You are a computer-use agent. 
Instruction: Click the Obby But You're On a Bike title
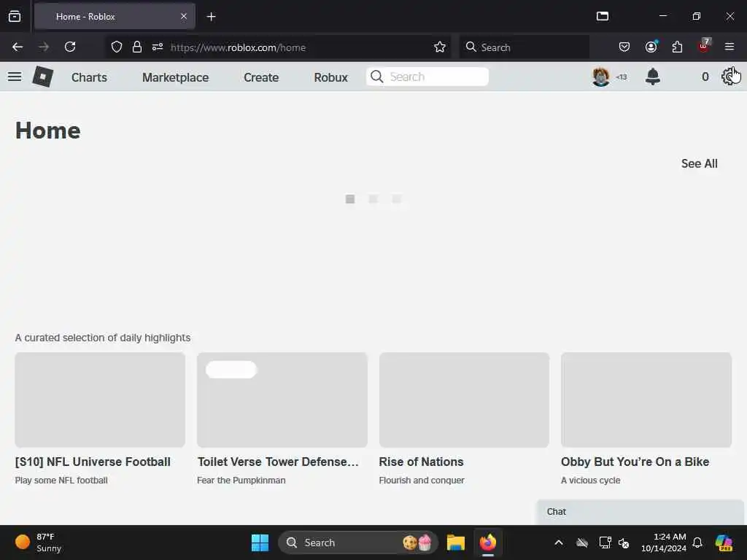pos(635,462)
